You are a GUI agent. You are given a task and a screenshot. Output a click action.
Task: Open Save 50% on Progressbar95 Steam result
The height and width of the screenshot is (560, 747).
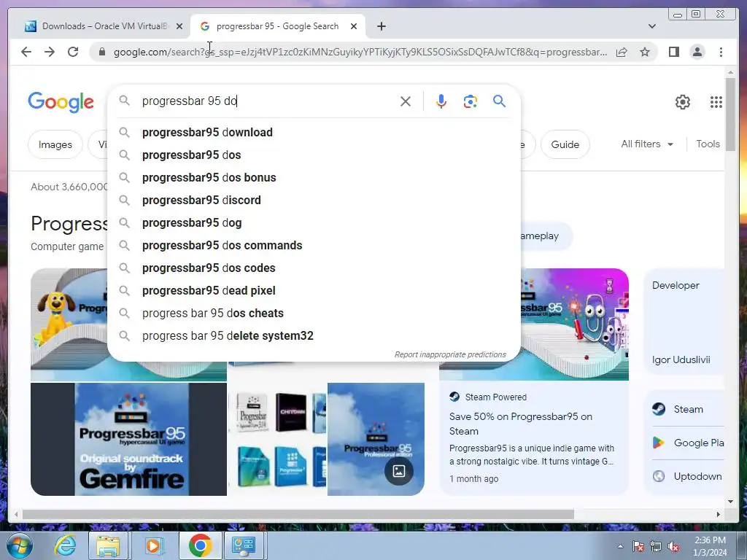point(520,424)
